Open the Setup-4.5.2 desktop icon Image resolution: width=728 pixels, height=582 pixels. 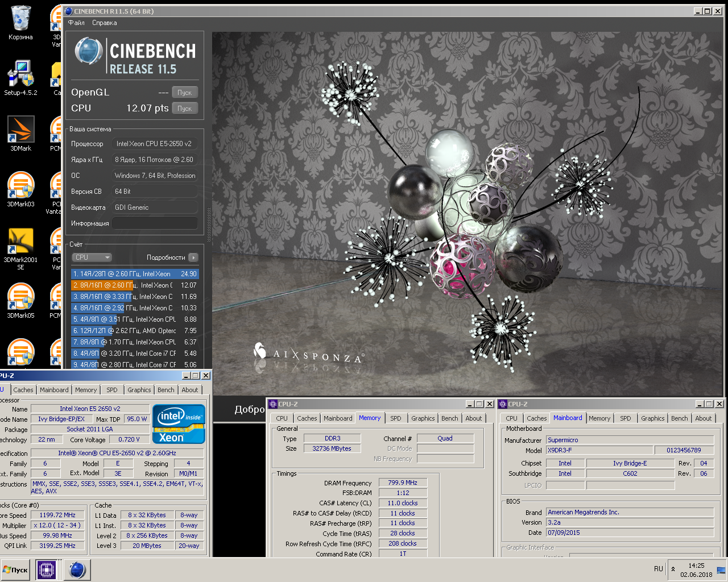tap(20, 78)
